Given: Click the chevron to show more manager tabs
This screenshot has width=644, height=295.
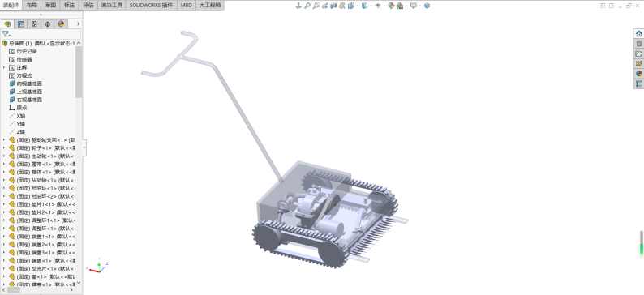Looking at the screenshot, I should click(78, 24).
